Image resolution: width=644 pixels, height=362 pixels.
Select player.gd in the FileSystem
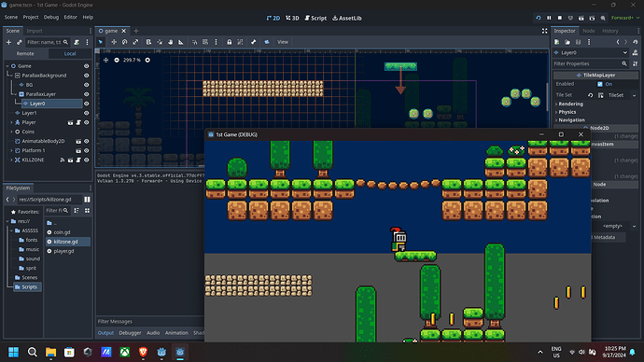tap(63, 251)
